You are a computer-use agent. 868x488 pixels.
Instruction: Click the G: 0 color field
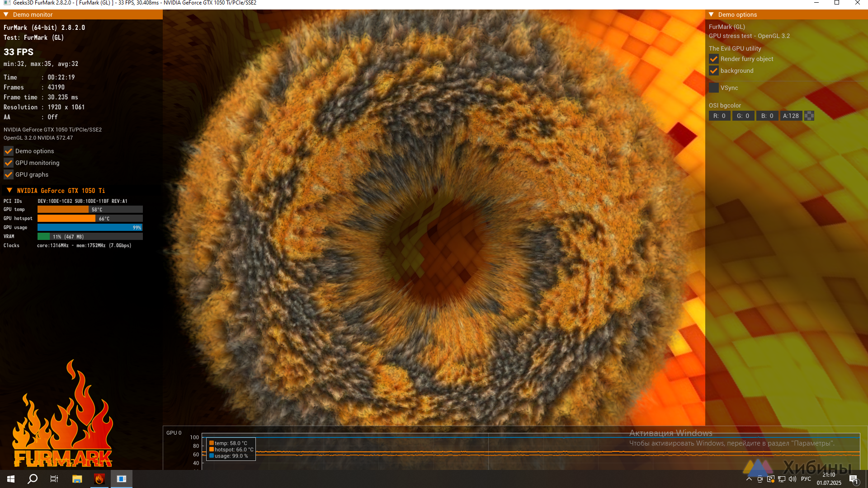pyautogui.click(x=743, y=116)
